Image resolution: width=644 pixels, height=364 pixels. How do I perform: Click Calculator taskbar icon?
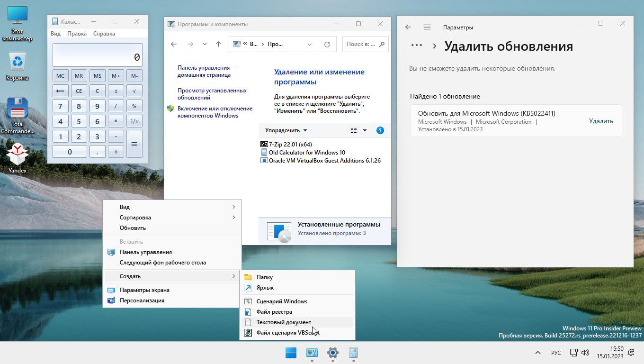click(x=353, y=353)
